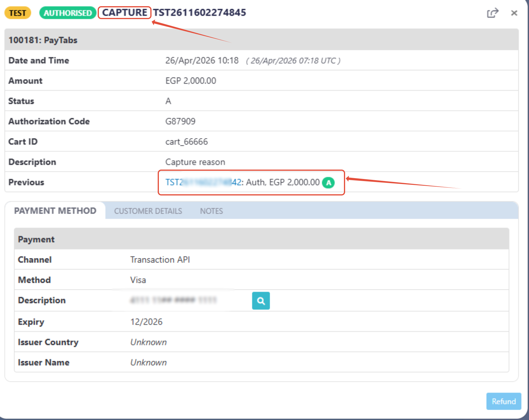
Task: Select the UTC time 26/Apr/2026 07:18 UTC
Action: click(x=293, y=61)
